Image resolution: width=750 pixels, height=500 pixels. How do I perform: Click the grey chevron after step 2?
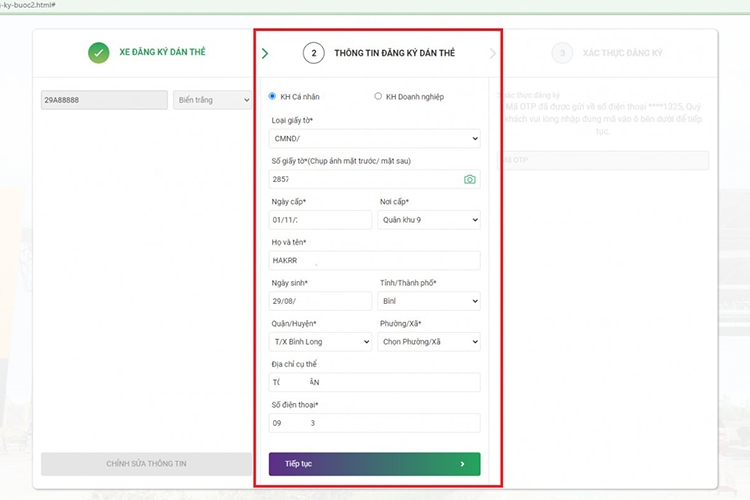[x=493, y=53]
